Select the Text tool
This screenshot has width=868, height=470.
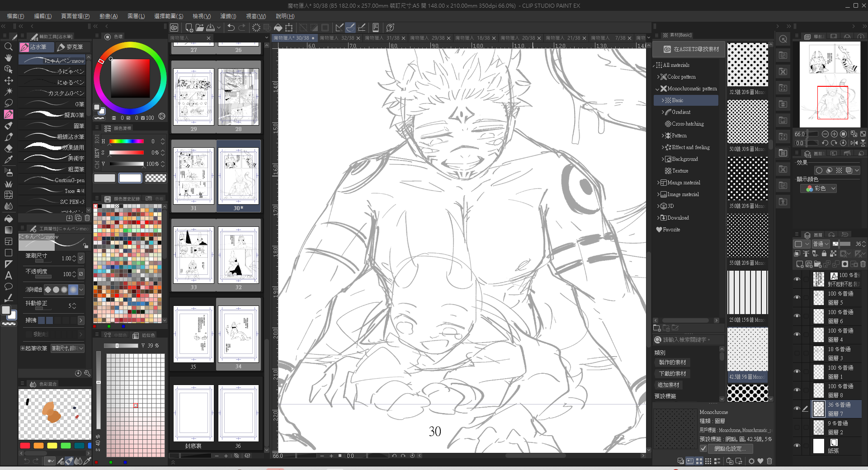click(8, 275)
